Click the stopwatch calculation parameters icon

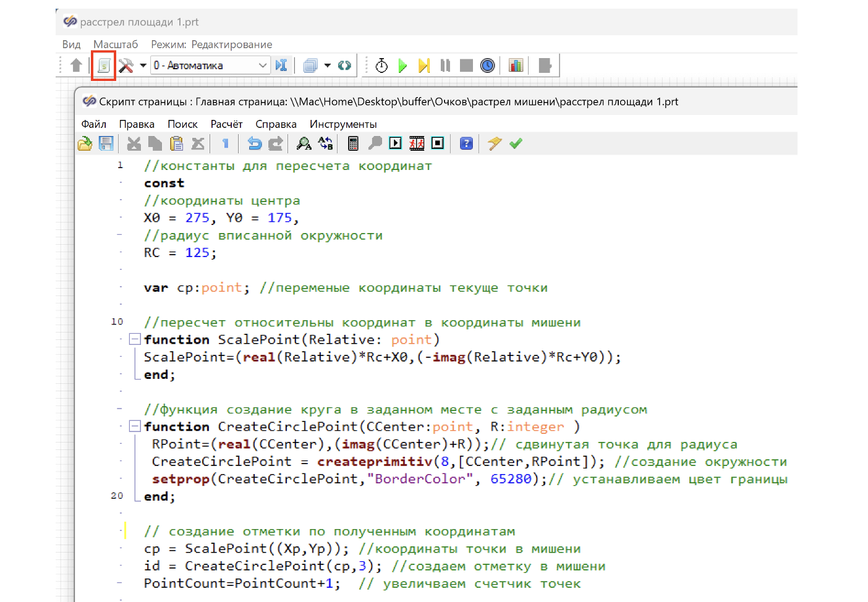[381, 66]
